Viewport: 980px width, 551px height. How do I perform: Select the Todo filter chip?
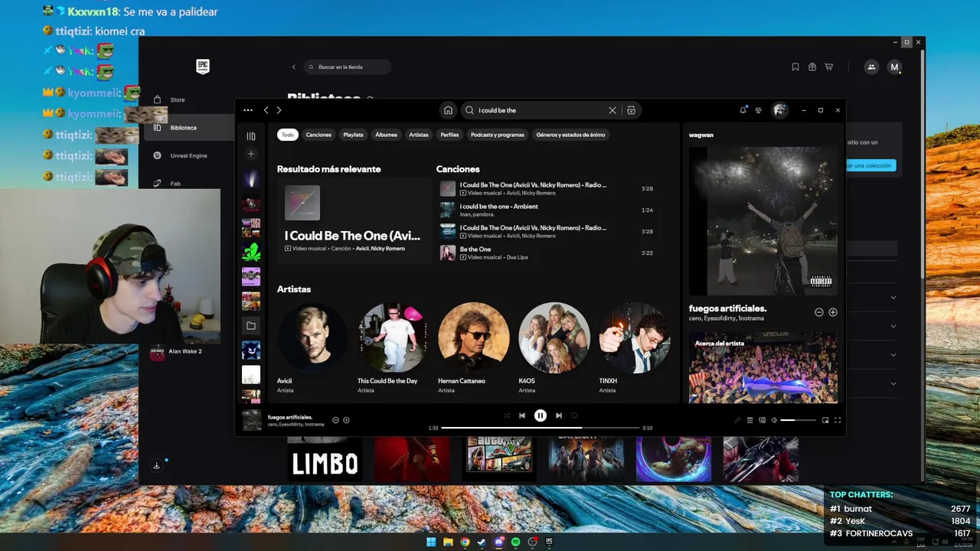pos(287,135)
